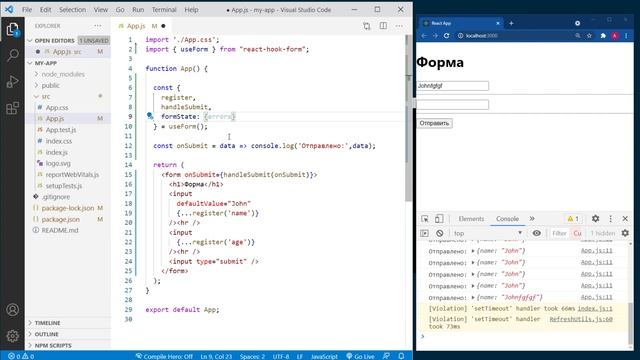The width and height of the screenshot is (640, 360).
Task: Switch to the Elements tab in DevTools
Action: coord(471,219)
